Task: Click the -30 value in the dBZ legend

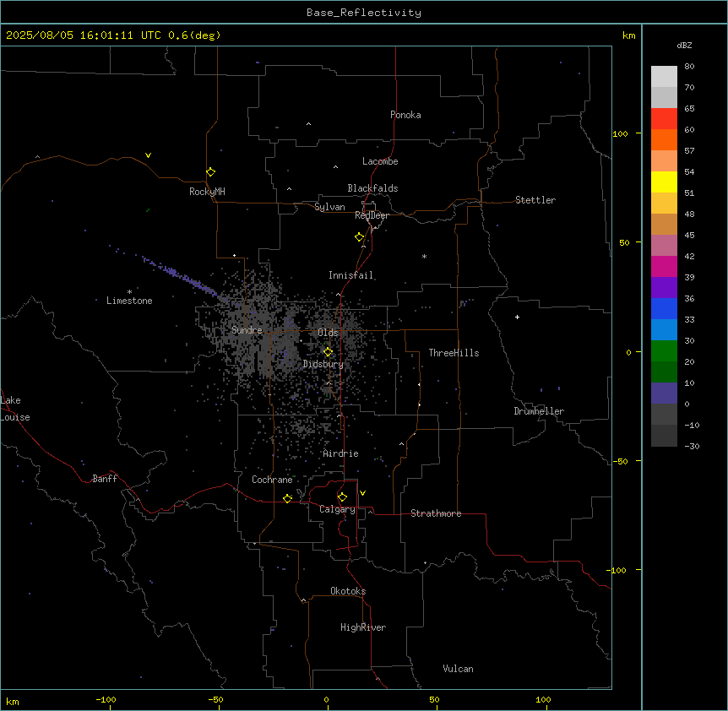Action: [x=692, y=446]
